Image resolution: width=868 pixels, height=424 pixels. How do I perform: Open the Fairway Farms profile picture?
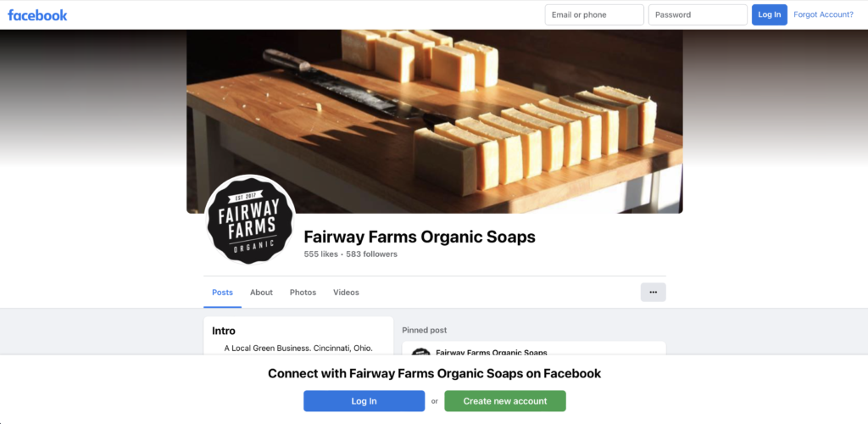(x=250, y=219)
